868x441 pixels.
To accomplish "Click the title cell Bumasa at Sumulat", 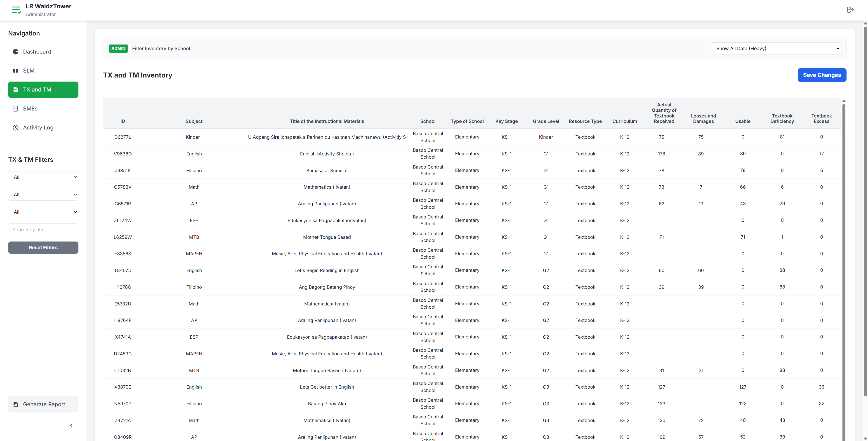I will (327, 171).
